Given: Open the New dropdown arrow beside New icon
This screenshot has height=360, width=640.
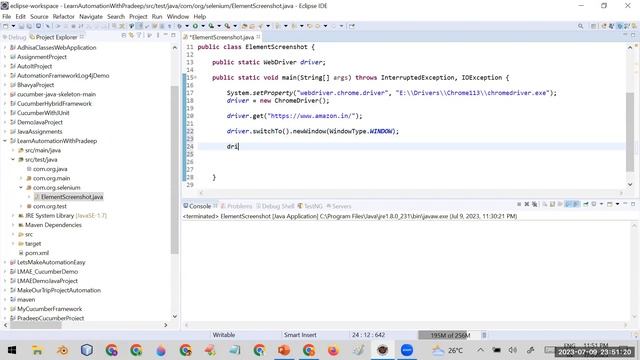Looking at the screenshot, I should 13,26.
